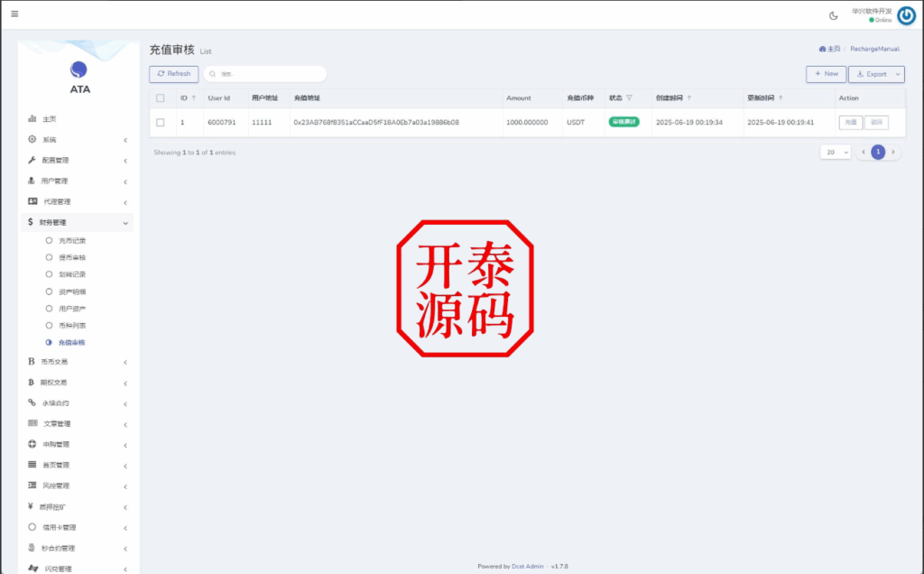Image resolution: width=924 pixels, height=574 pixels.
Task: Open 资产明细 submenu item
Action: pos(72,292)
